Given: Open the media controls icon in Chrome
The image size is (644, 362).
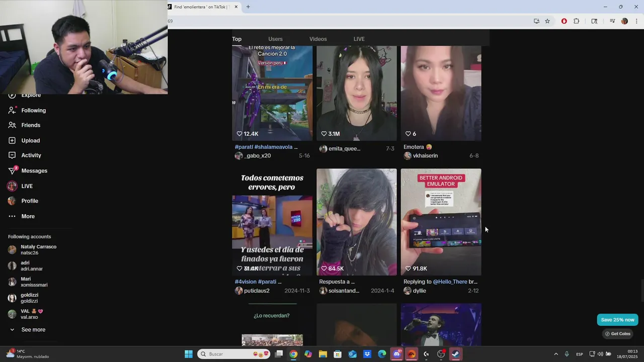Looking at the screenshot, I should click(612, 21).
